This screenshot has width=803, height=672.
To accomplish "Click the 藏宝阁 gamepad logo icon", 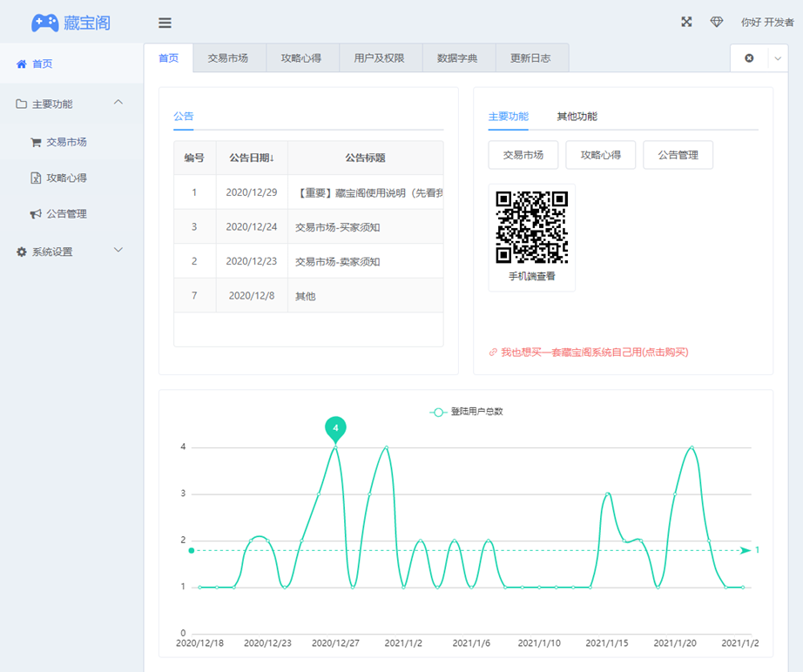I will 45,23.
